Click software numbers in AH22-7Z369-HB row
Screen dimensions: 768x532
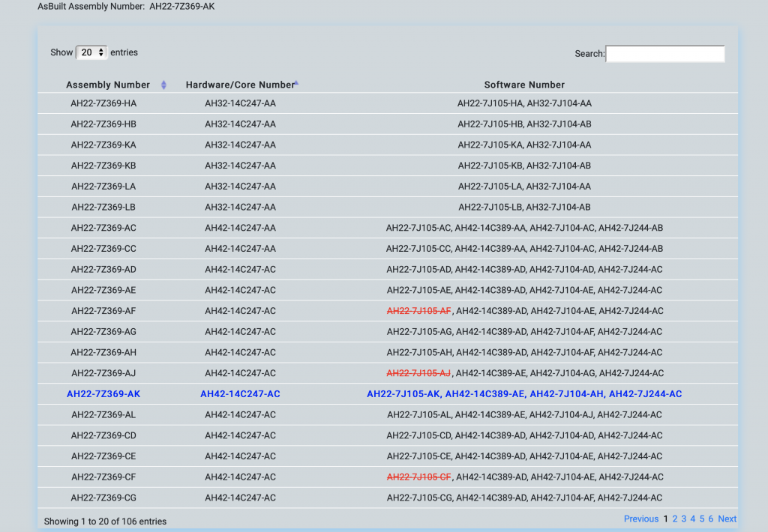[x=524, y=124]
